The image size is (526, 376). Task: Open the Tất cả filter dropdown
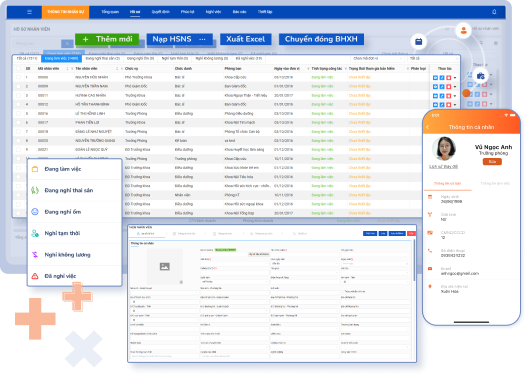[x=433, y=58]
